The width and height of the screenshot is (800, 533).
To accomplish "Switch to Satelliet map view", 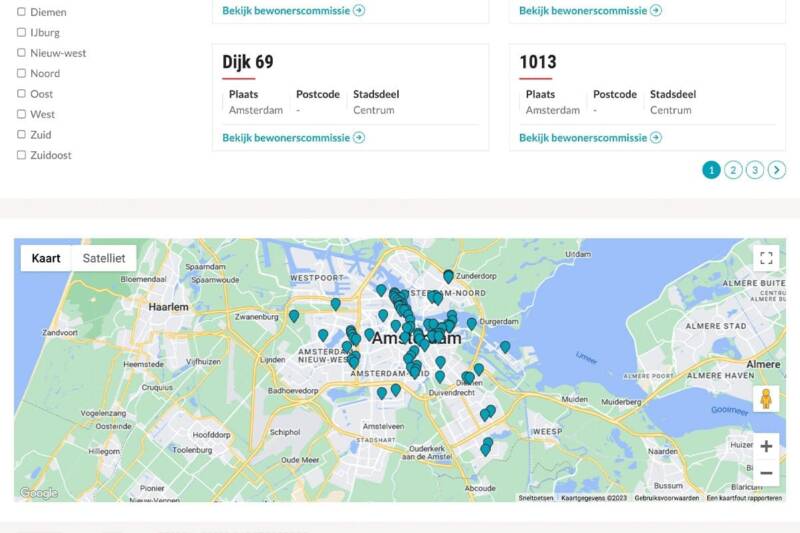I will tap(104, 258).
